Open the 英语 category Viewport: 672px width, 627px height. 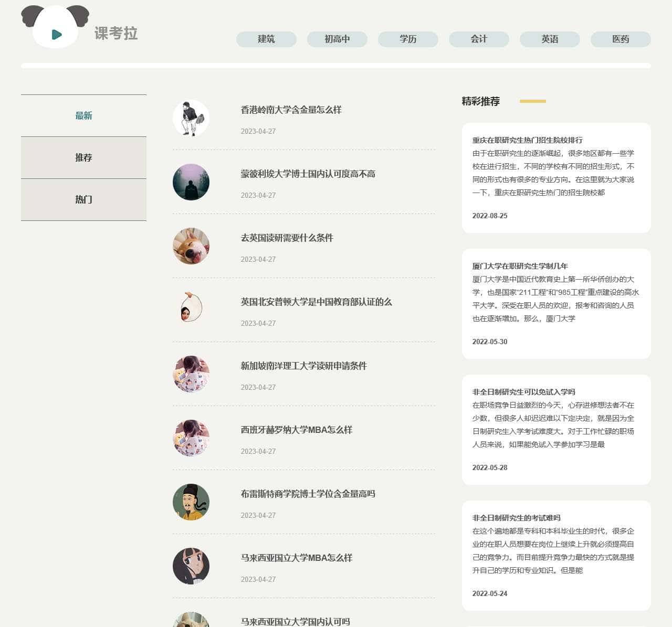tap(550, 39)
